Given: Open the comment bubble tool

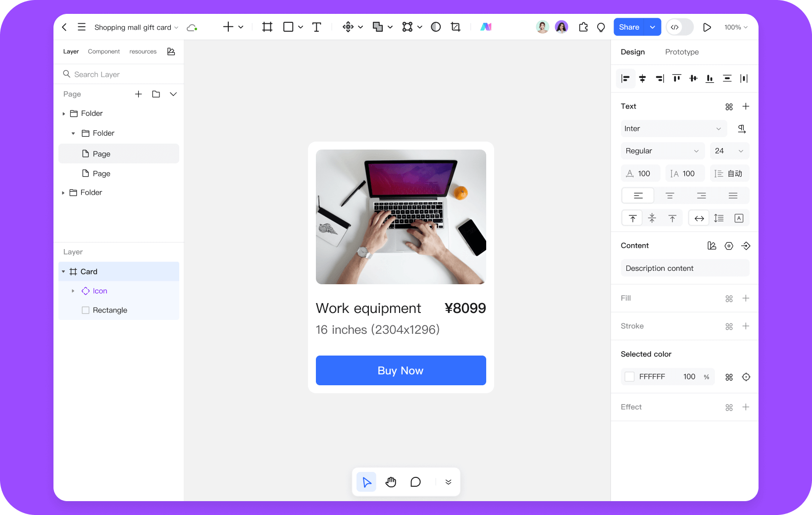Looking at the screenshot, I should 415,482.
